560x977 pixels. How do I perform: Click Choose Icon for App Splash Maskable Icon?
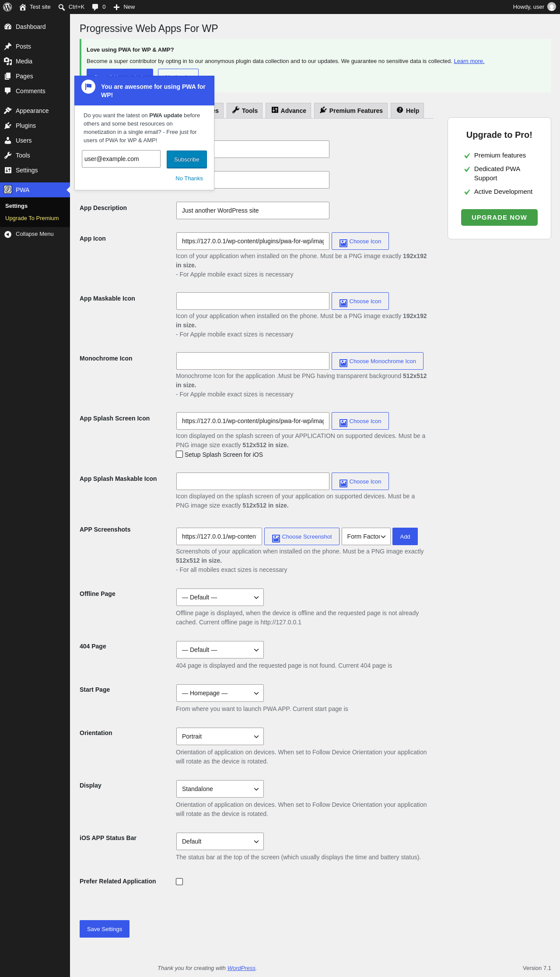[x=360, y=481]
